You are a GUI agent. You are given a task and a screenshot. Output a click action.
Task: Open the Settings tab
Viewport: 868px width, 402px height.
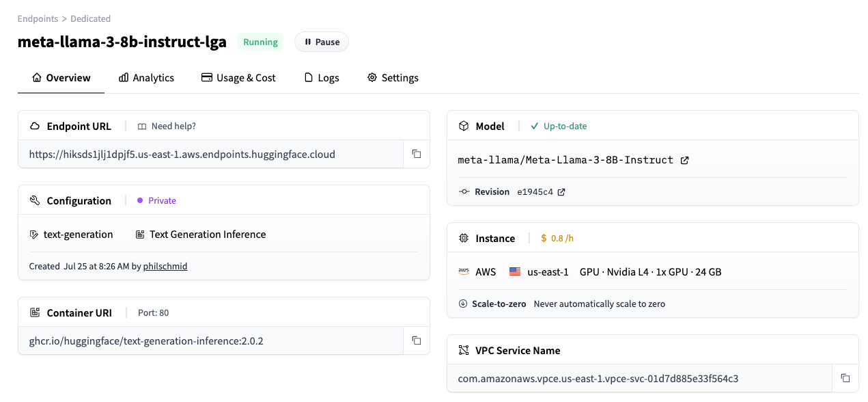click(393, 78)
